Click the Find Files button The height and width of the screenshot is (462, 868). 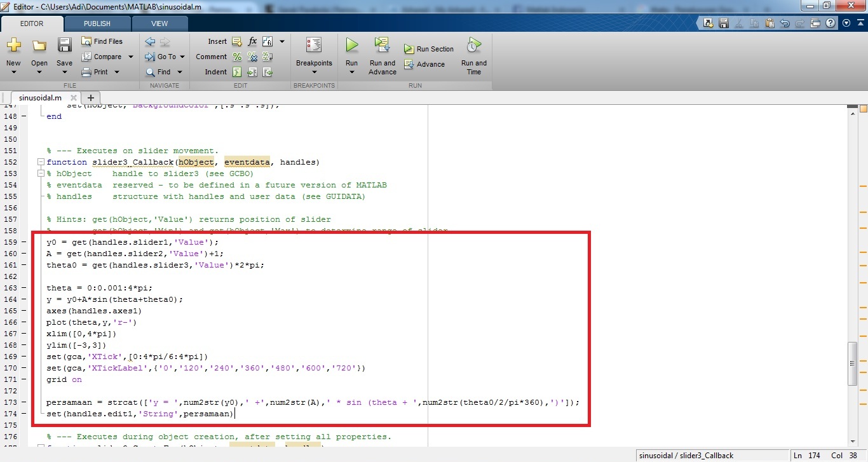(x=102, y=41)
